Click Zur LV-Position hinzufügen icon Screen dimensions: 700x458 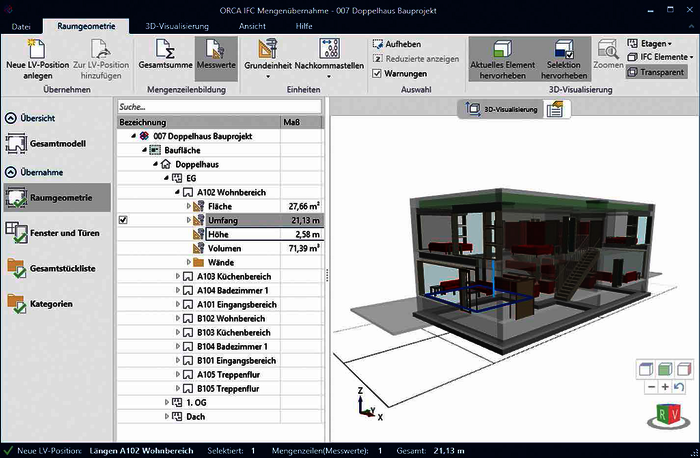pos(100,48)
